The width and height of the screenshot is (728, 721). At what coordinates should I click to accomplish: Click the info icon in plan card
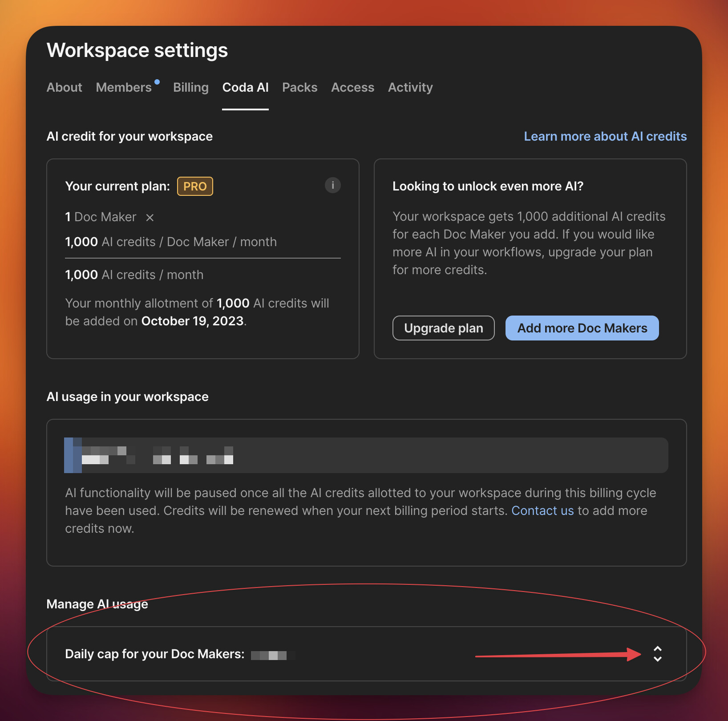333,185
